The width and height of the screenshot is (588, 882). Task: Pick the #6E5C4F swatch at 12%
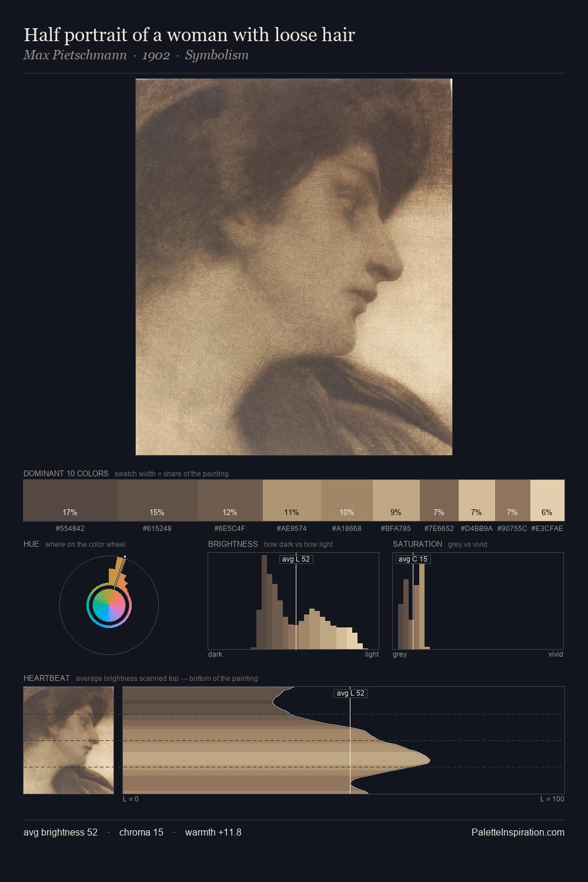coord(230,500)
